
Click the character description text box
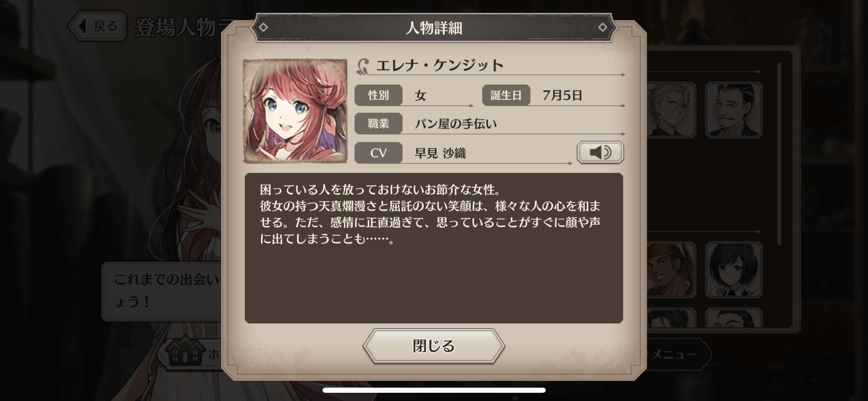click(x=434, y=248)
